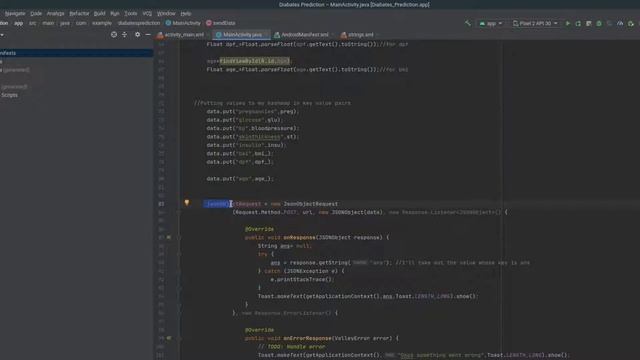Click 'example' in the breadcrumb path

point(102,23)
